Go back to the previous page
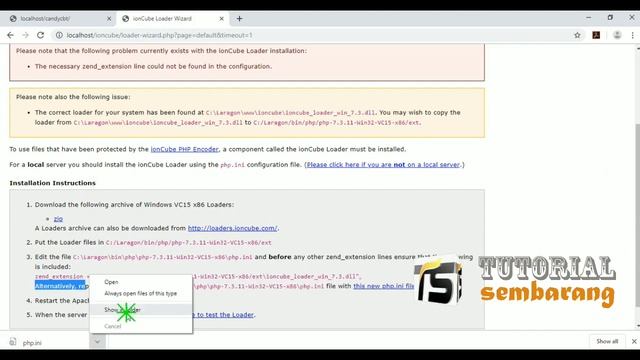Image resolution: width=640 pixels, height=360 pixels. coord(11,36)
